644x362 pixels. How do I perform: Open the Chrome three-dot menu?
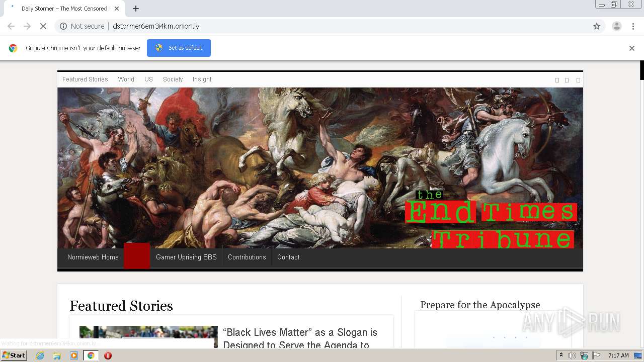633,26
